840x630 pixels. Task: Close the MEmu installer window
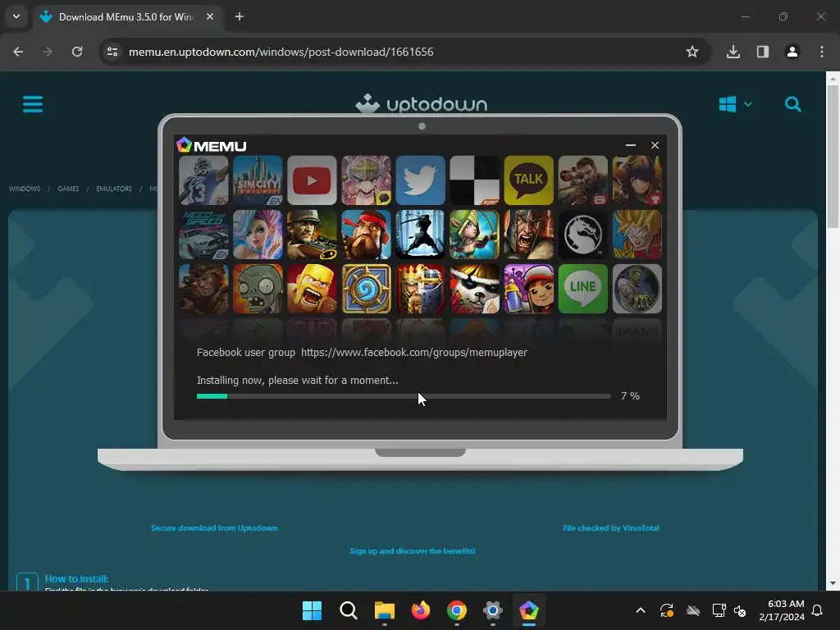coord(655,145)
